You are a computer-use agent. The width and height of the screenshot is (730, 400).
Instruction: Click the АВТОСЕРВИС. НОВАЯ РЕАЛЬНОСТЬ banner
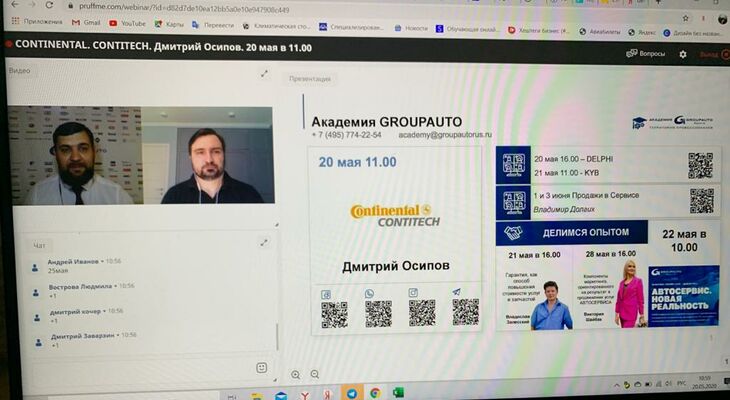684,296
